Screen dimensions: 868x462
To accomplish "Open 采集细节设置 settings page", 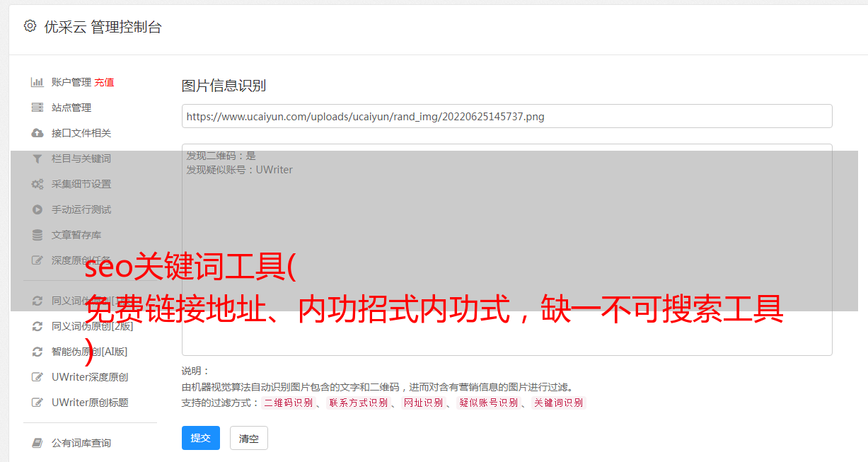I will [81, 184].
